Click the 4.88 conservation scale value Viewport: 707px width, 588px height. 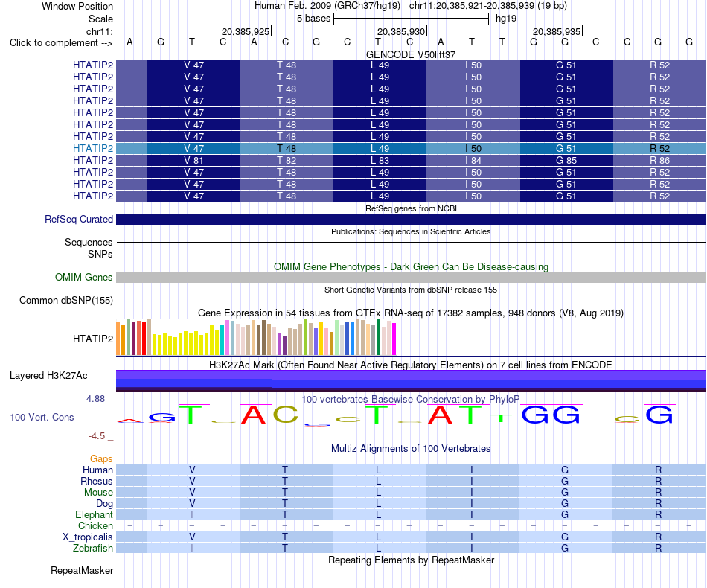(x=95, y=399)
